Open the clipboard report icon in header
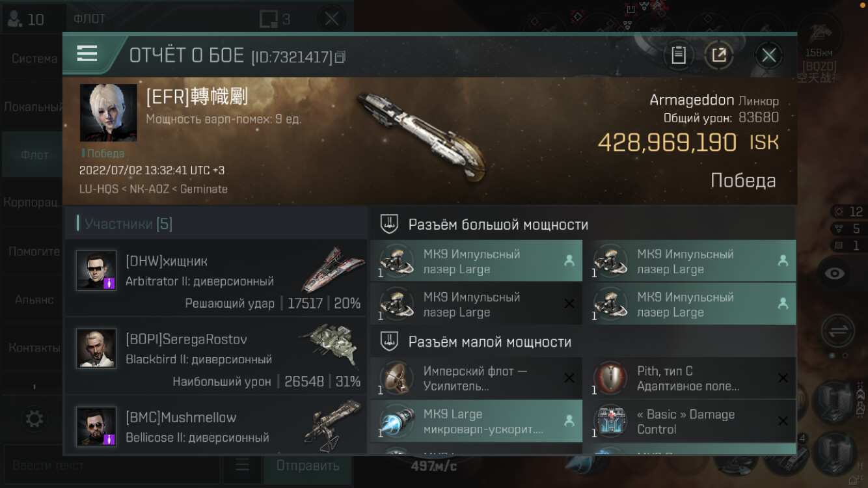The height and width of the screenshot is (488, 868). pyautogui.click(x=679, y=55)
